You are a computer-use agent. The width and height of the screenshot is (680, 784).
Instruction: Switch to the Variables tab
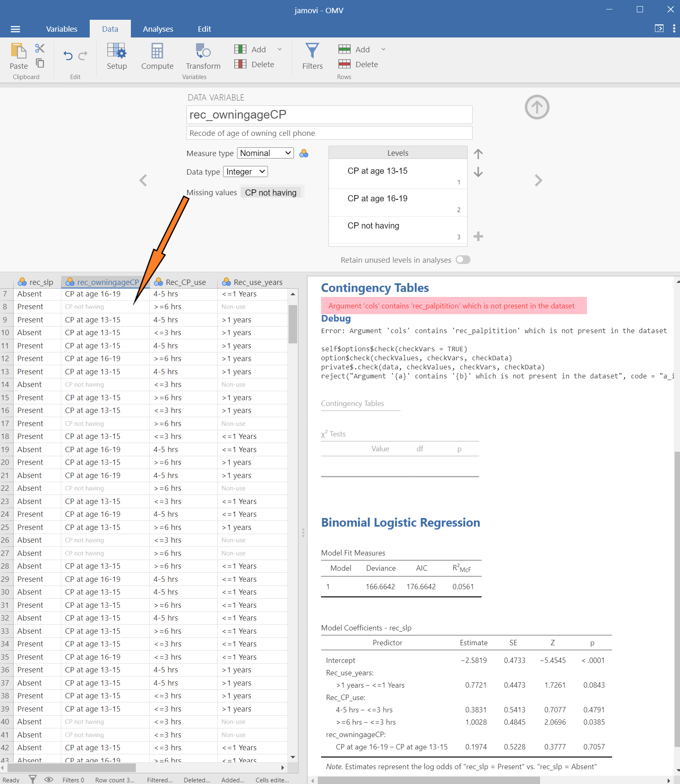click(x=62, y=29)
